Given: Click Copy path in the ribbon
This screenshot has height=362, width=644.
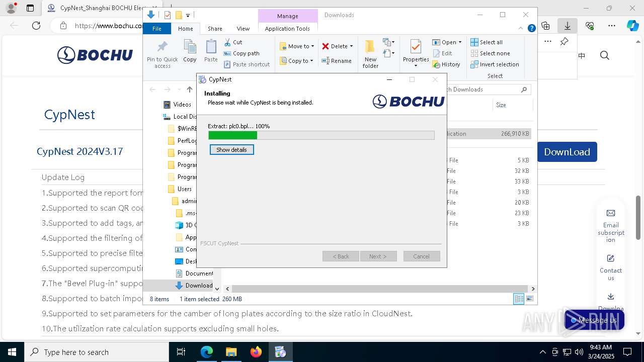Looking at the screenshot, I should pos(242,53).
